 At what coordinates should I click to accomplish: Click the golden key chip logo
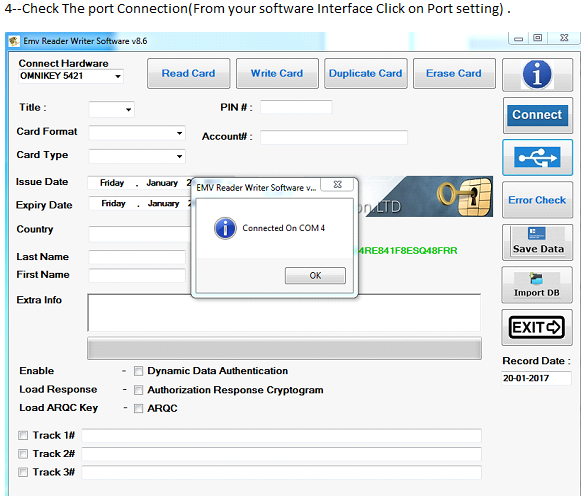click(465, 196)
